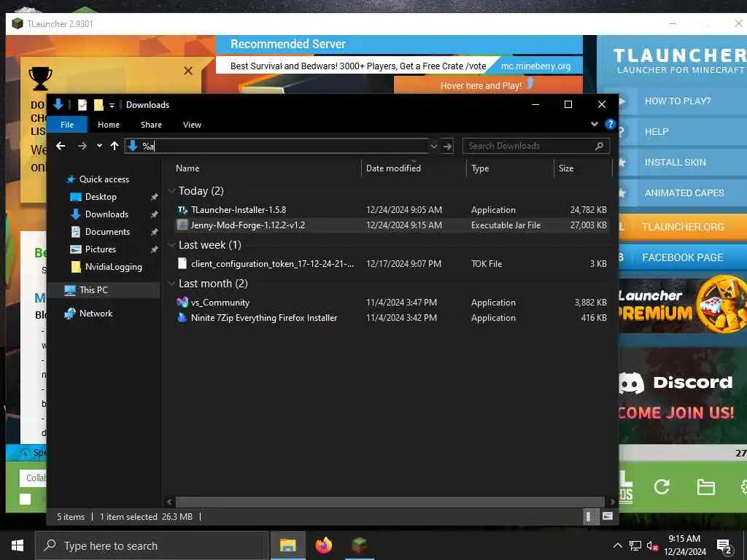Close the trophy notification in TLauncher
This screenshot has height=560, width=747.
[188, 71]
